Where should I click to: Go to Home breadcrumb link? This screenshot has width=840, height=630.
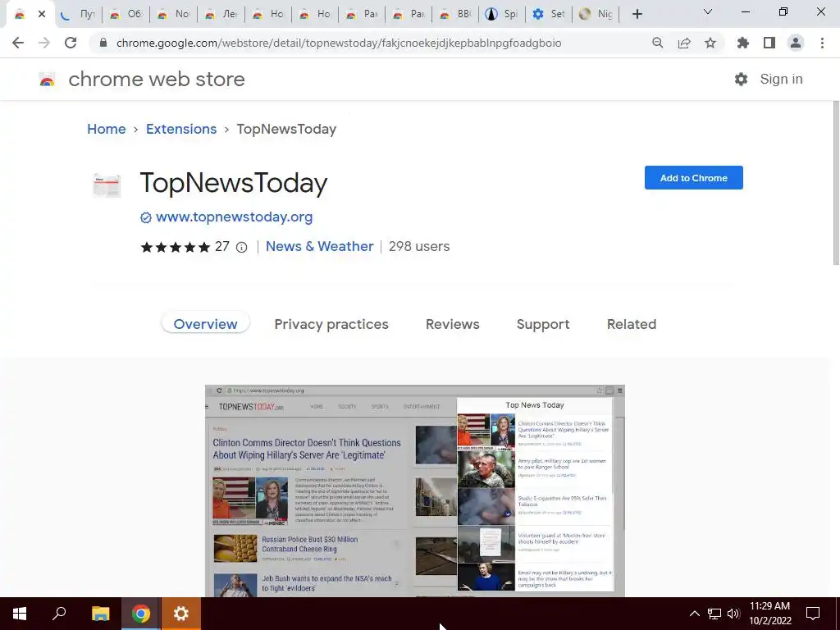click(x=107, y=129)
